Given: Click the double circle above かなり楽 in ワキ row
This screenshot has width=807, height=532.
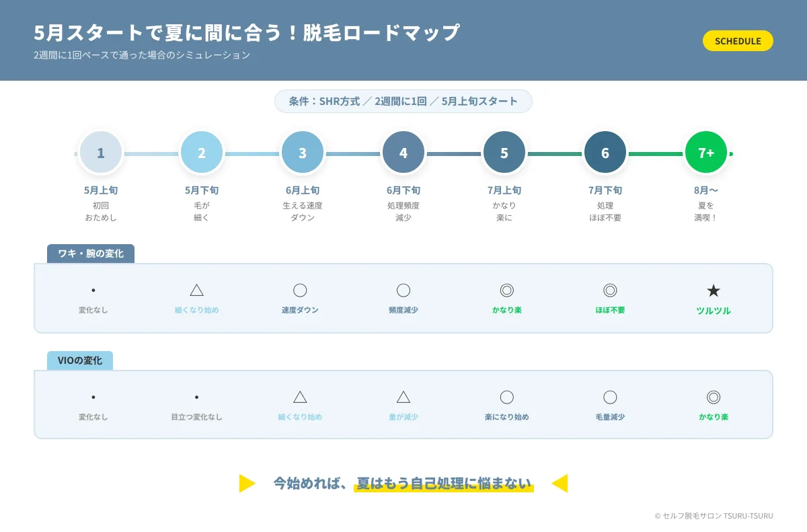Looking at the screenshot, I should pos(507,291).
